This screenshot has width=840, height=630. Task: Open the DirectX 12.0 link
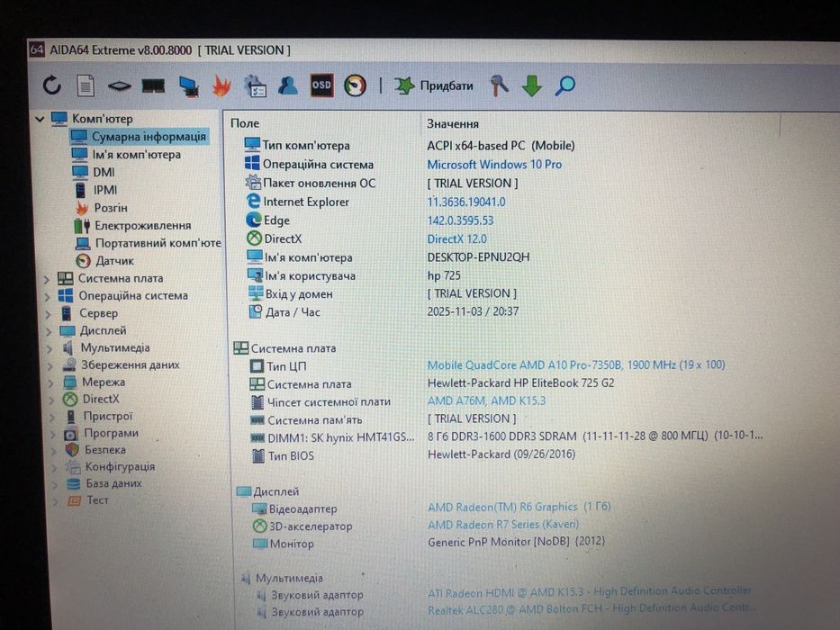tap(457, 238)
